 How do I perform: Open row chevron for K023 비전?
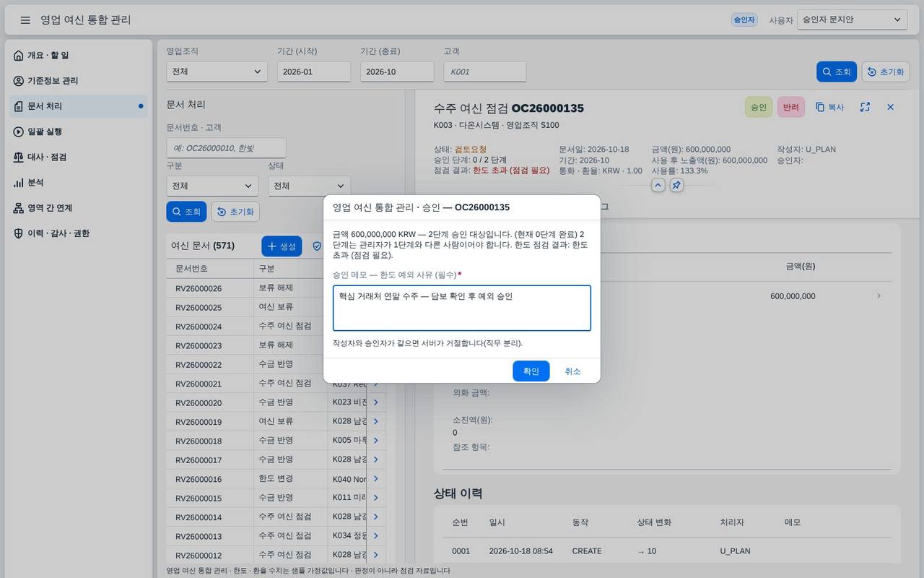point(375,402)
